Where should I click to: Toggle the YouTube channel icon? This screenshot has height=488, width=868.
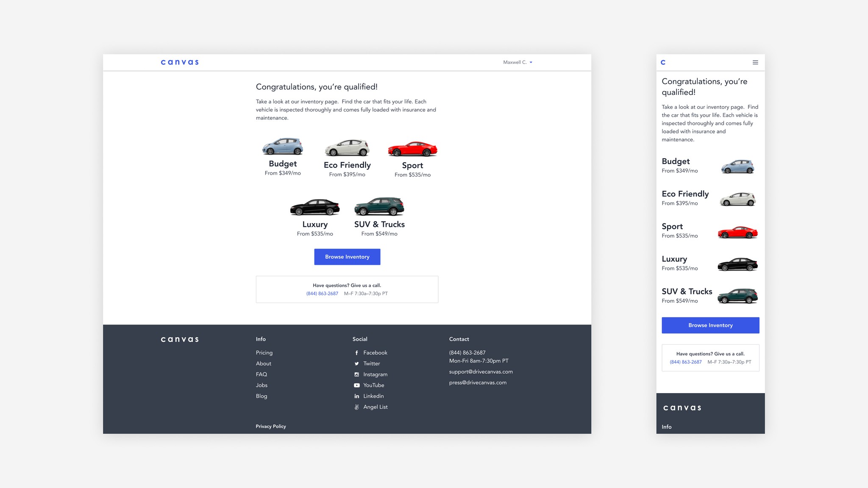(x=356, y=385)
